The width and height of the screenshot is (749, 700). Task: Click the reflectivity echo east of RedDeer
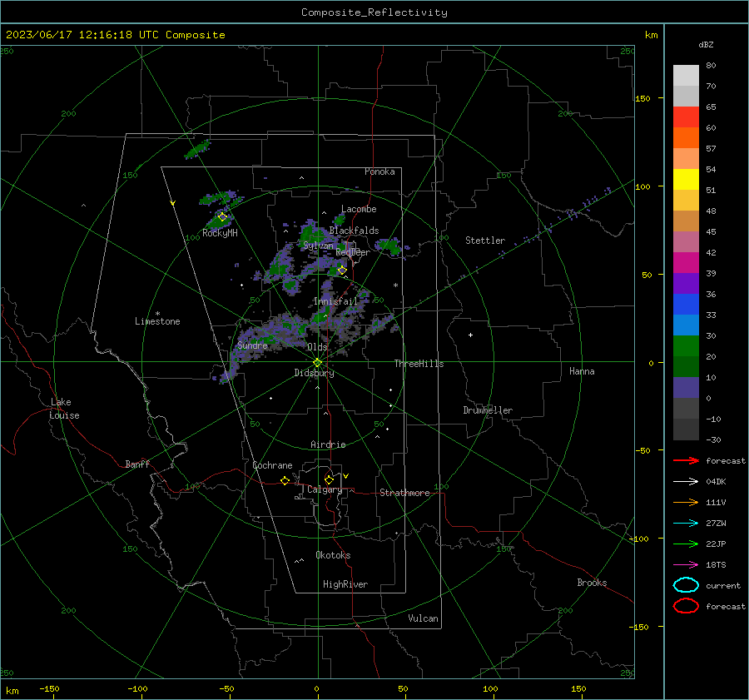point(392,246)
